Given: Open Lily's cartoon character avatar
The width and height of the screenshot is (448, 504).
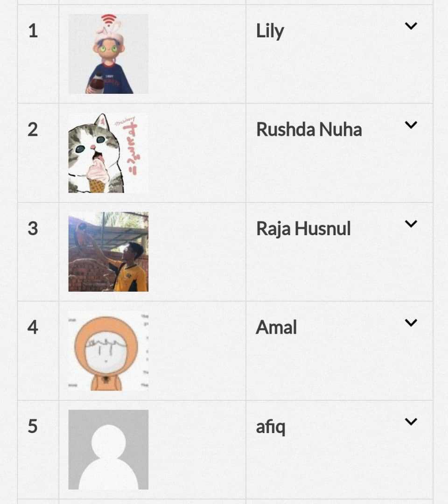Looking at the screenshot, I should click(108, 54).
